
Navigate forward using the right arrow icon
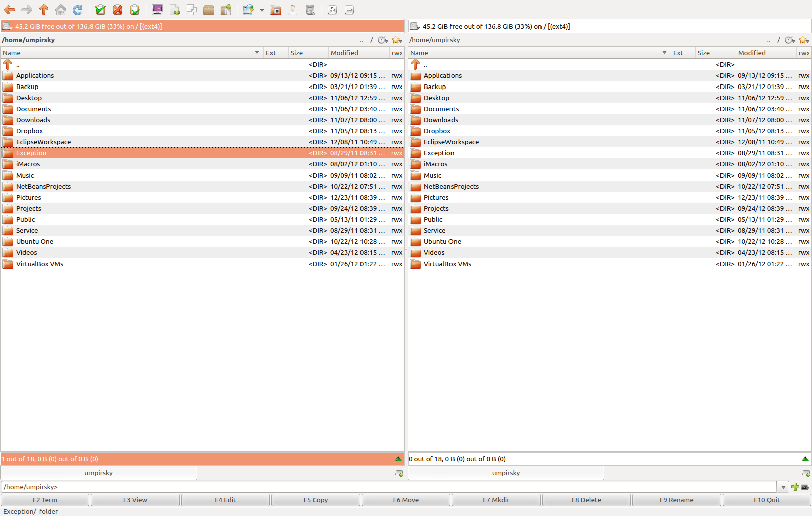[26, 10]
